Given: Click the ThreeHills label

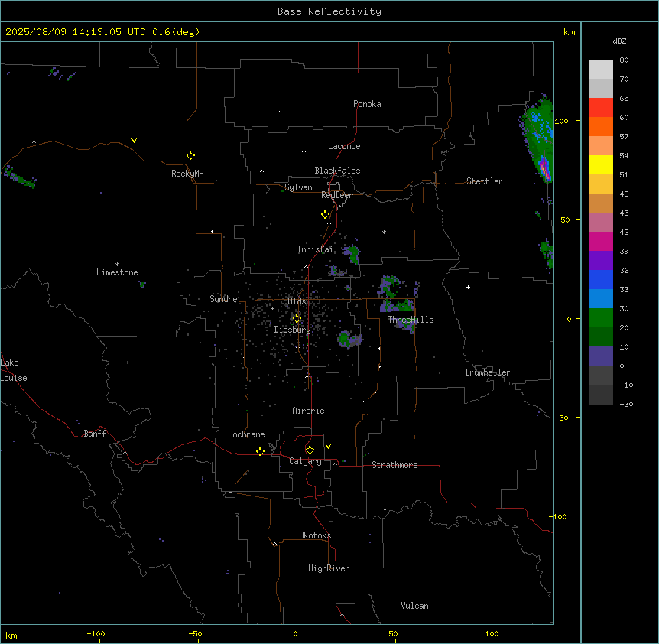Looking at the screenshot, I should point(411,320).
